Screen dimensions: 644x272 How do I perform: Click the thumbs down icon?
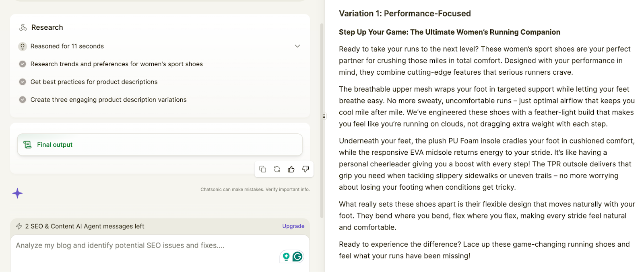305,169
